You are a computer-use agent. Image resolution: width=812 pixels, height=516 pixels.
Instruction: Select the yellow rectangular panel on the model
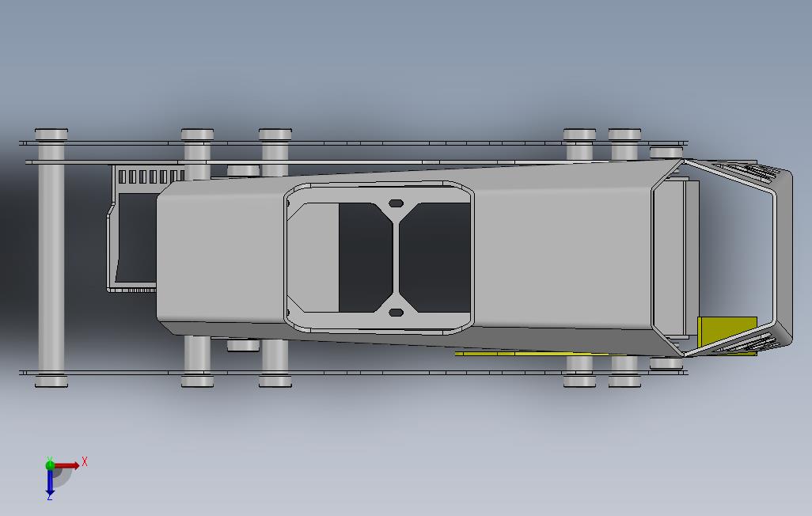tap(727, 332)
